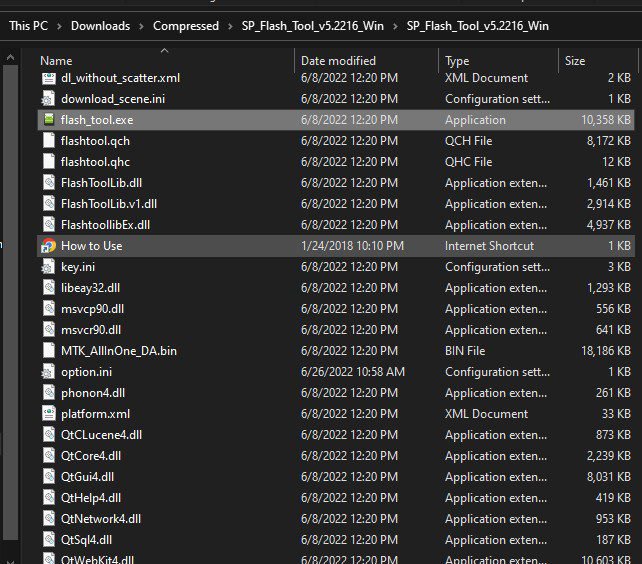Screen dimensions: 642x564
Task: Click the 10,358 KB size value
Action: (x=606, y=120)
